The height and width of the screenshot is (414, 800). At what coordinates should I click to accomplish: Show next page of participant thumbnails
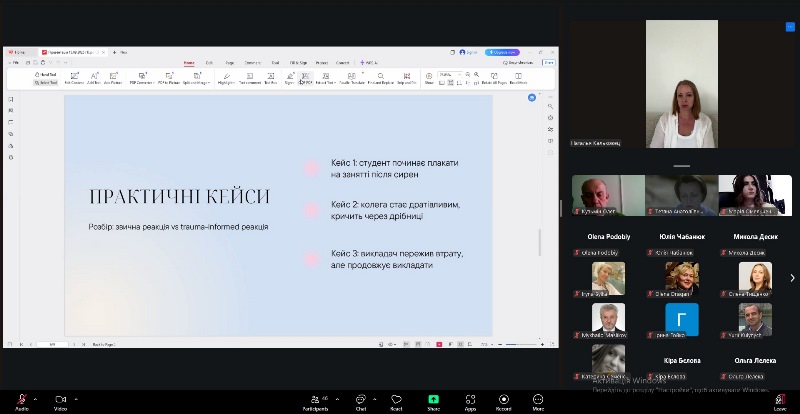[792, 278]
